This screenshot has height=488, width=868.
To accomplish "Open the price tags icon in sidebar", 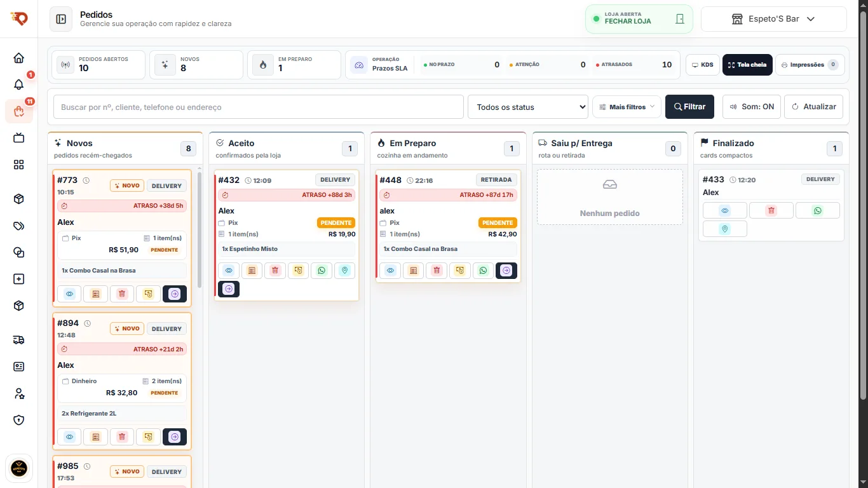I will (19, 226).
